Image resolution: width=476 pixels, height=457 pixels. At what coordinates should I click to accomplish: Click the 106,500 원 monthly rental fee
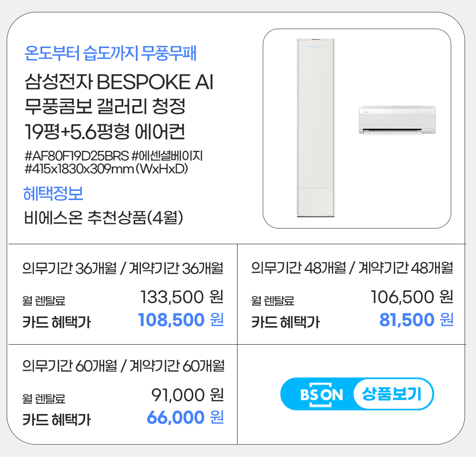[411, 298]
